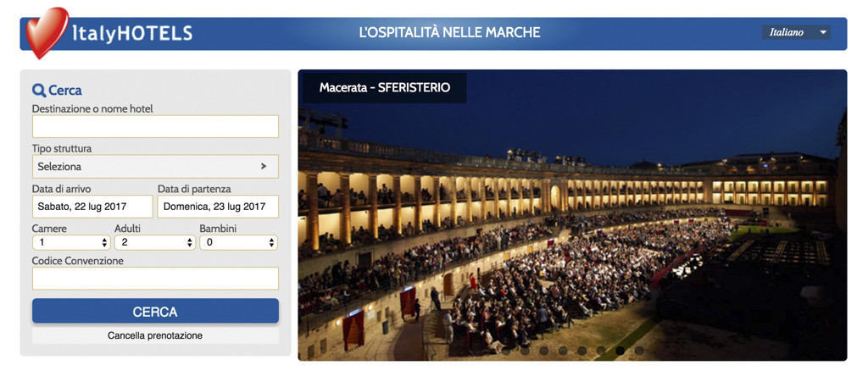Open the Data di arrivo date field
The width and height of the screenshot is (868, 376).
coord(92,207)
